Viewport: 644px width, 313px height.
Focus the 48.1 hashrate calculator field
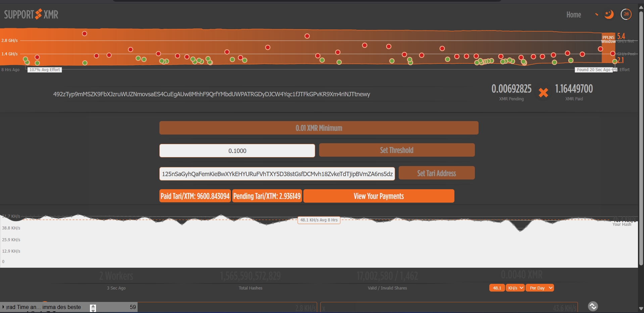tap(497, 288)
